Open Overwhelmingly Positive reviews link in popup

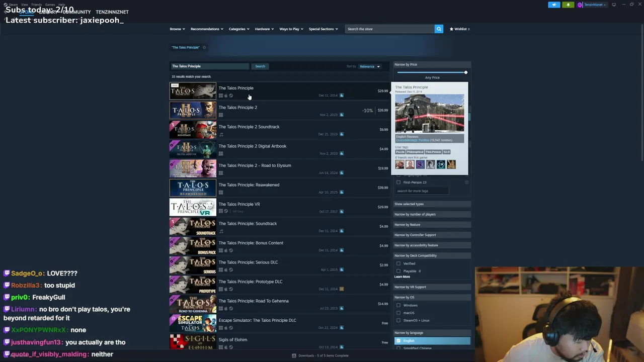tap(413, 140)
